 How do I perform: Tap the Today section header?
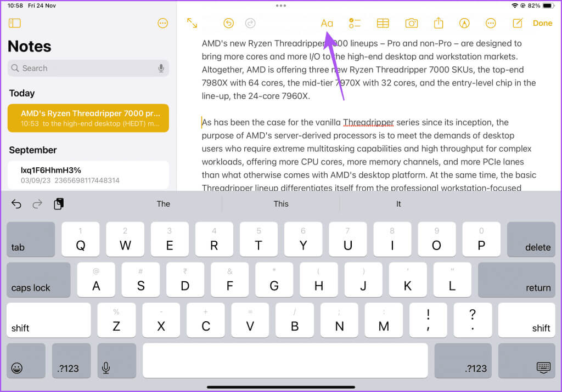pos(22,93)
